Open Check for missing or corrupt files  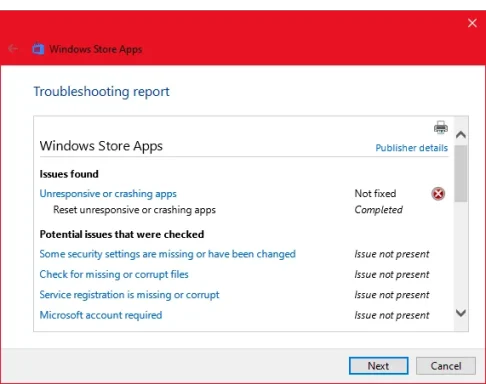114,274
